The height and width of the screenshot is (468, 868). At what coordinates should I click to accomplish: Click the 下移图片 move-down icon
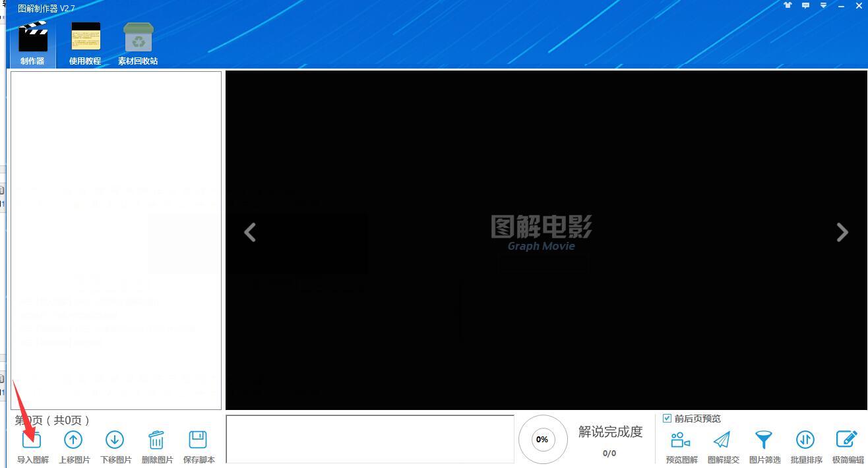(x=115, y=440)
